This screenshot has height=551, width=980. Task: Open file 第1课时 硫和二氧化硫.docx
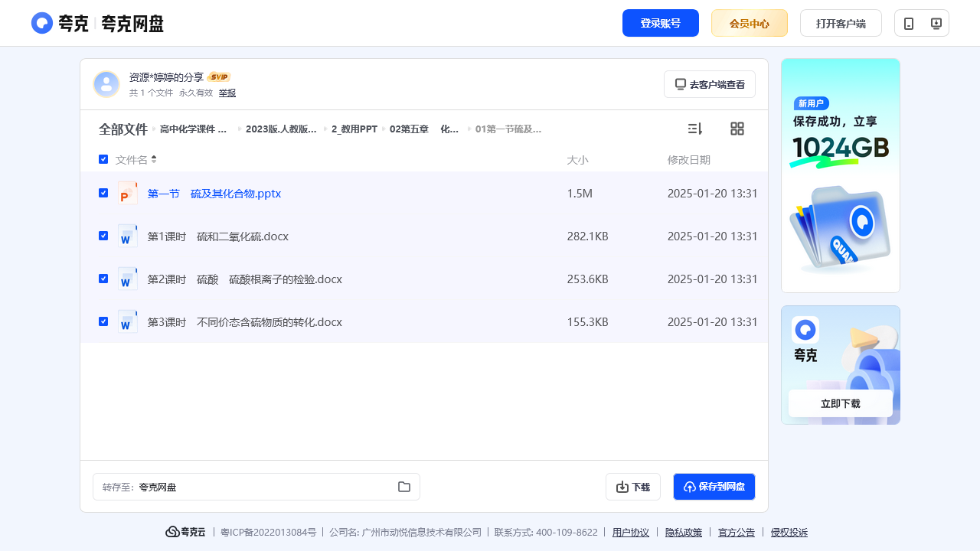coord(218,236)
